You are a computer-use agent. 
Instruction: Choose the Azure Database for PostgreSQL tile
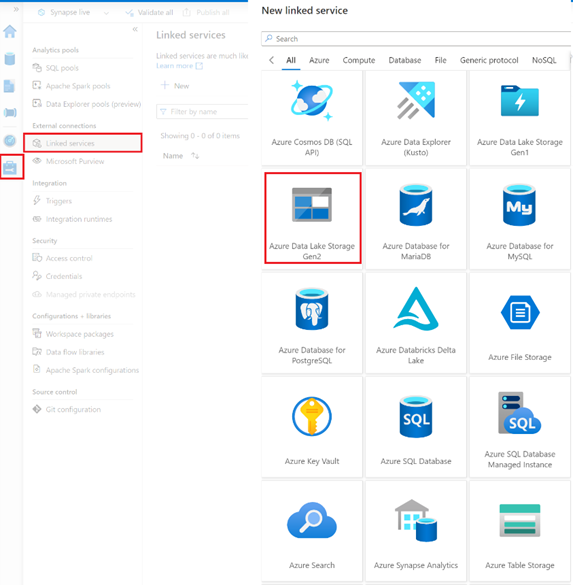(312, 323)
